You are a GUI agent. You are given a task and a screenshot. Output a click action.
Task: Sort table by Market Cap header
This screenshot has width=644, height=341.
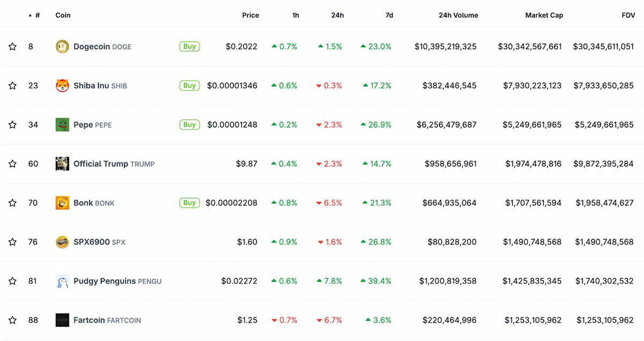point(544,16)
